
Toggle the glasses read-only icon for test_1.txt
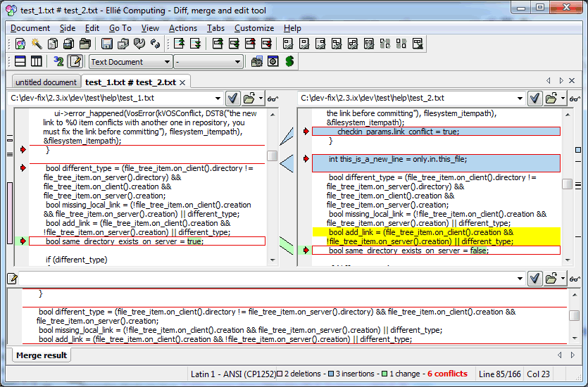(x=273, y=99)
